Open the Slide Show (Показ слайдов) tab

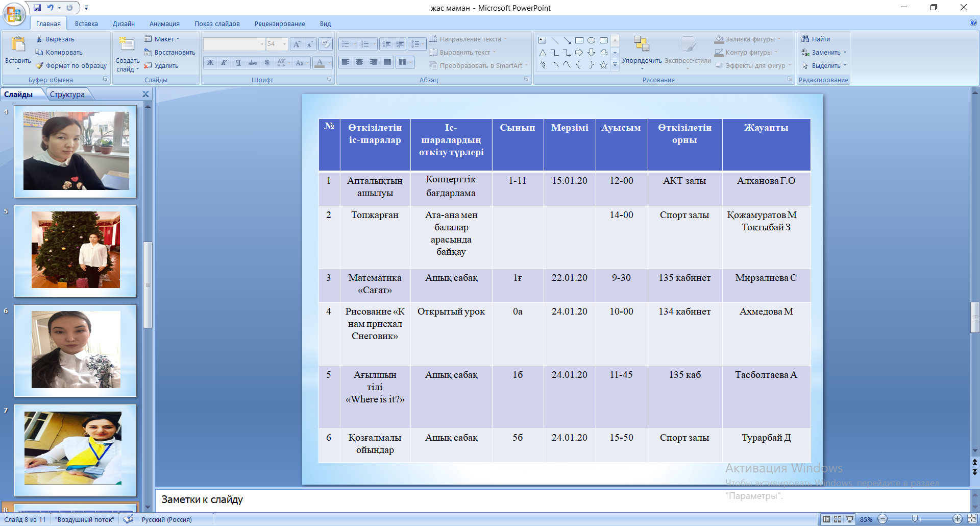tap(217, 23)
